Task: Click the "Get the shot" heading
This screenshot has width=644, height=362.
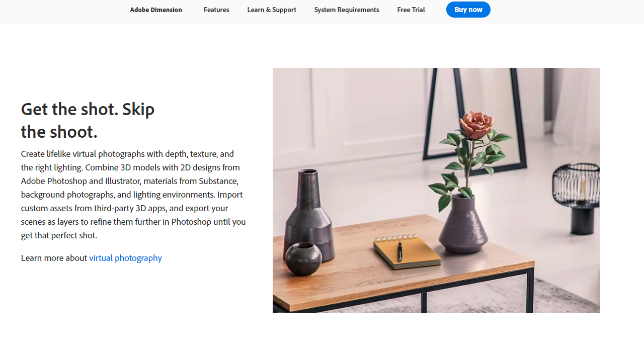Action: click(x=88, y=120)
